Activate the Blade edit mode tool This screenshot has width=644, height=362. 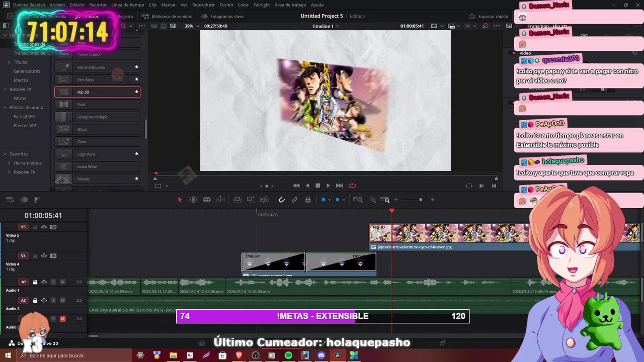point(207,200)
